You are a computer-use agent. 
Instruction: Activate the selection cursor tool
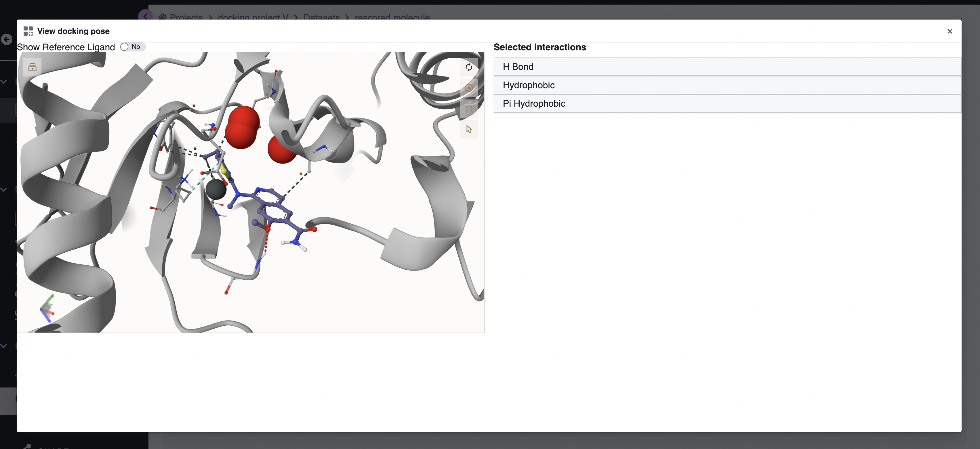pos(469,129)
